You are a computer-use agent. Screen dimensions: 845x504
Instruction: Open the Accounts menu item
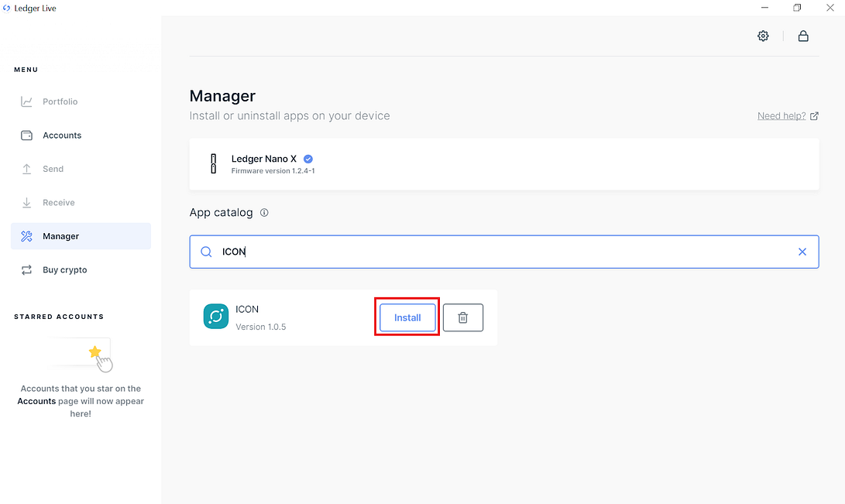[x=81, y=135]
